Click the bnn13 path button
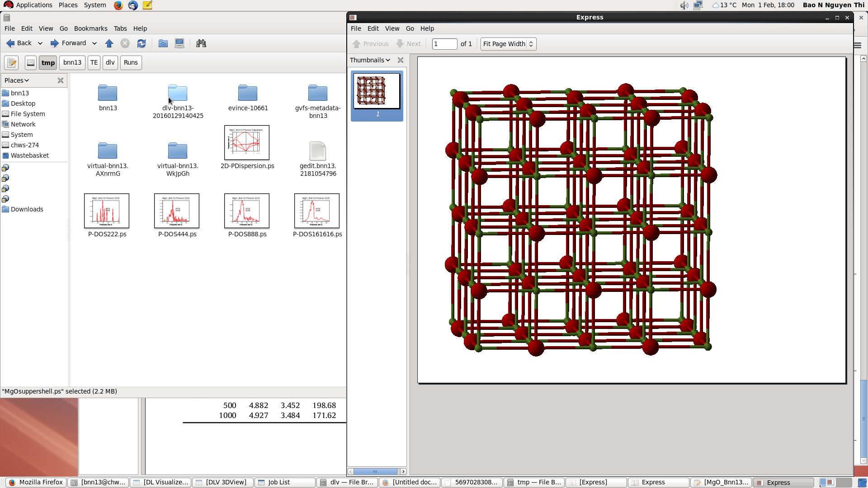This screenshot has height=488, width=868. point(72,63)
